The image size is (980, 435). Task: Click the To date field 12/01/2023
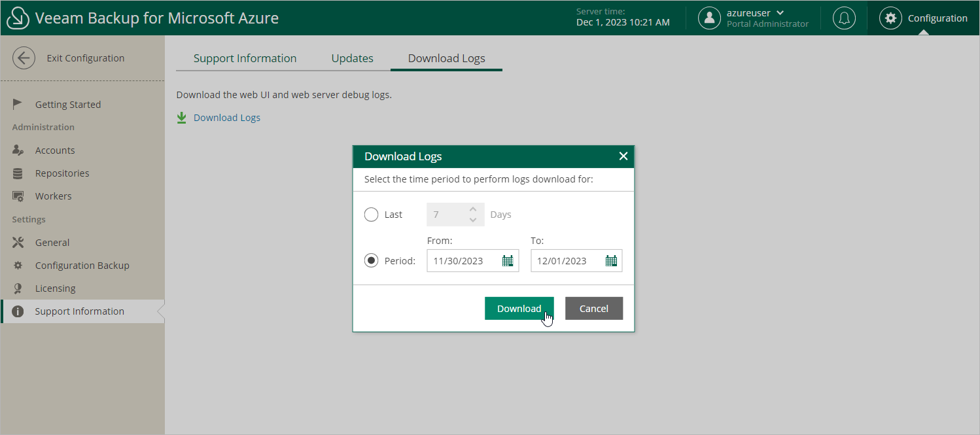pyautogui.click(x=576, y=260)
